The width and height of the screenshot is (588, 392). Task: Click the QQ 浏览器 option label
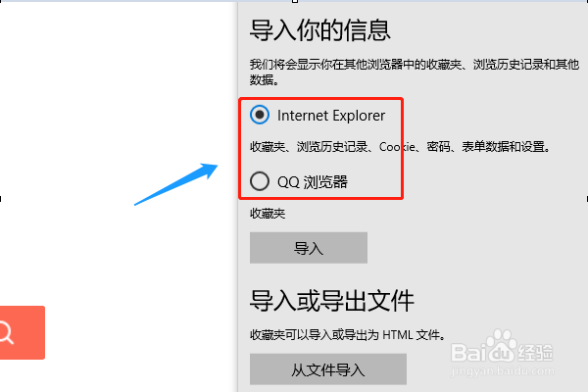click(x=313, y=182)
